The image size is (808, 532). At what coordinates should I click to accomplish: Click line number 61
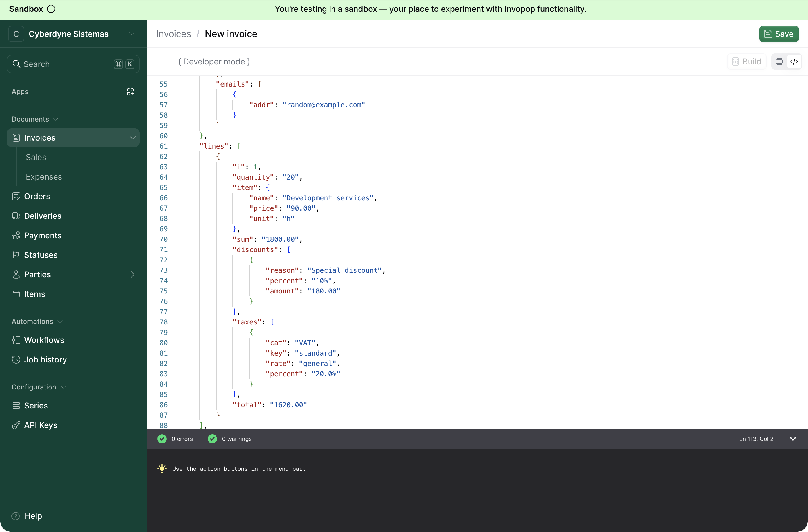click(x=163, y=146)
